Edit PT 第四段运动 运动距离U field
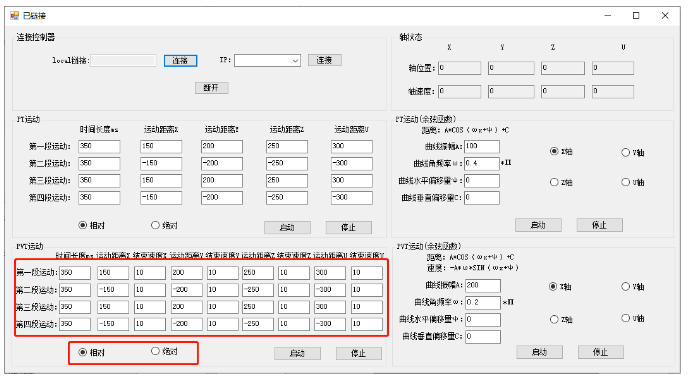This screenshot has height=380, width=688. [351, 197]
